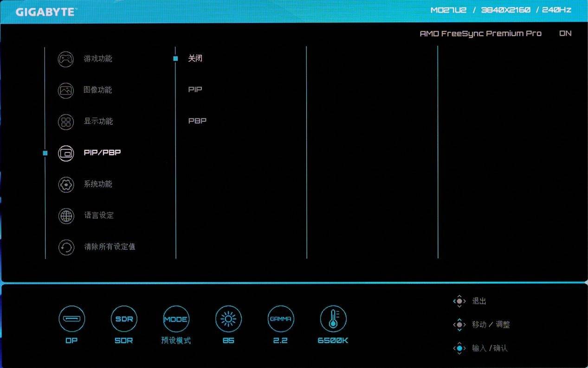Click the four-square grid icon for 显示功能
Viewport: 588px width, 368px height.
coord(66,122)
